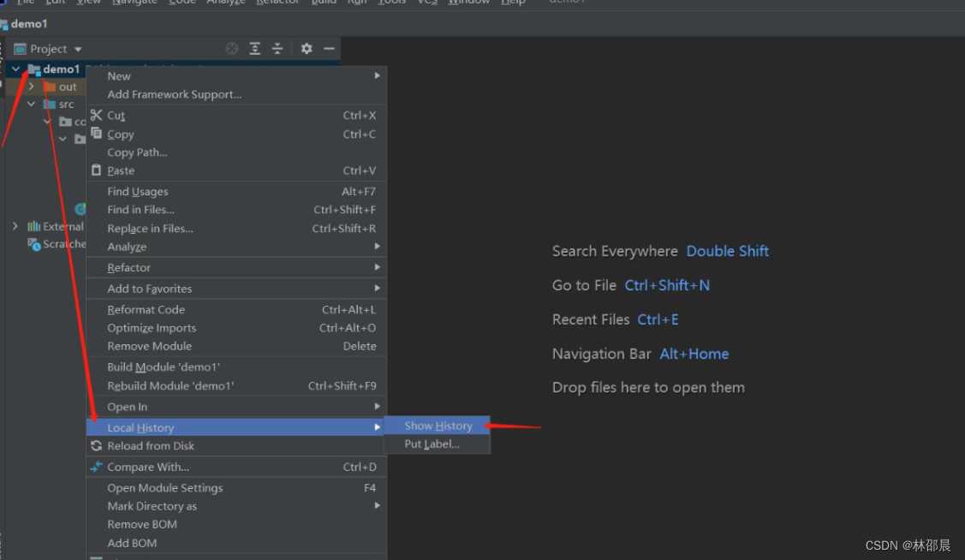The width and height of the screenshot is (965, 560).
Task: Click the Copy icon in context menu
Action: click(96, 134)
